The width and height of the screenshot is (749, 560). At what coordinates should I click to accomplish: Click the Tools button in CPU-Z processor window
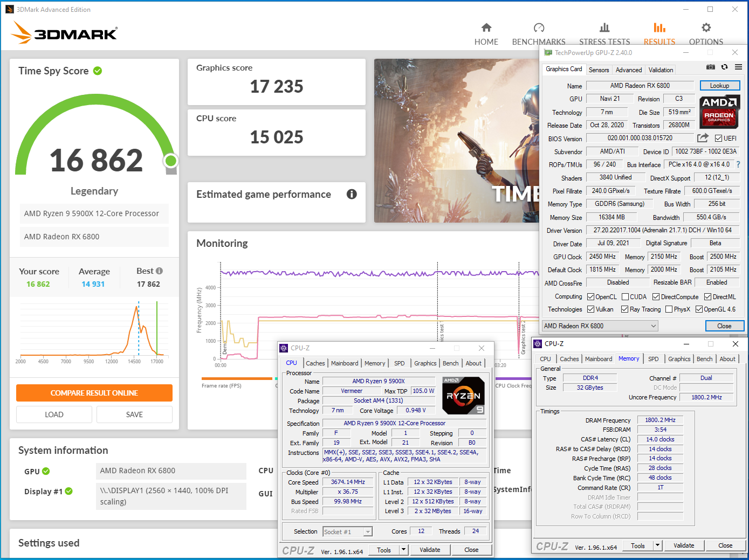384,550
